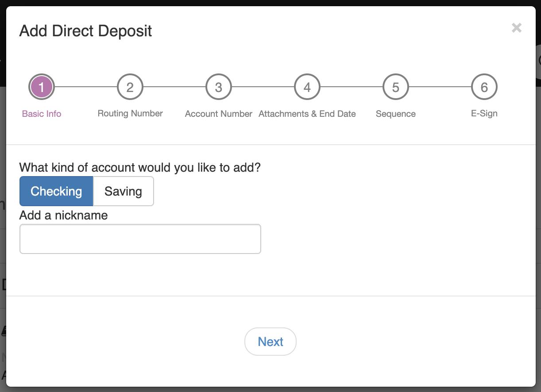
Task: Click the "Add a nickname" label
Action: click(x=64, y=215)
